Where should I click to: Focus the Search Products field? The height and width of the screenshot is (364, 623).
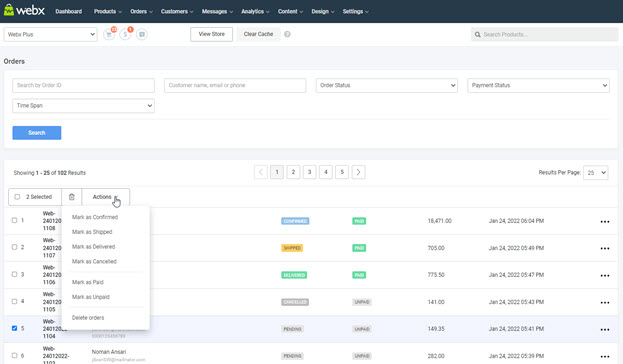point(545,35)
